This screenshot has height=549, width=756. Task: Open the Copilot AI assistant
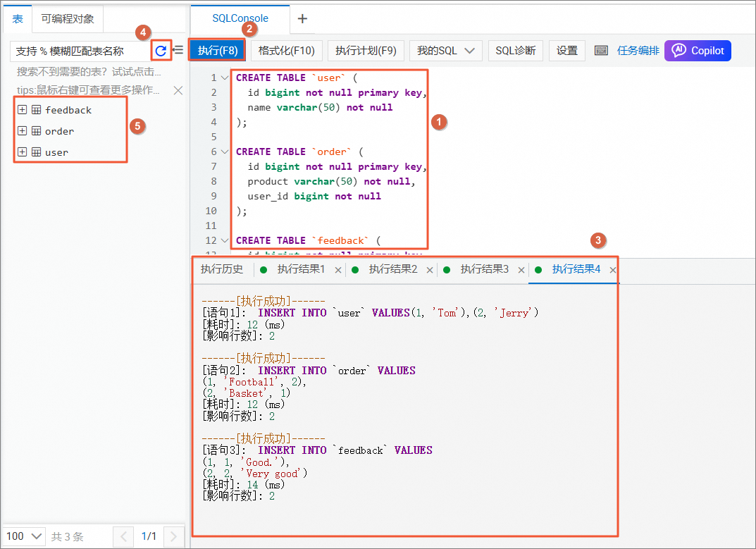(698, 51)
